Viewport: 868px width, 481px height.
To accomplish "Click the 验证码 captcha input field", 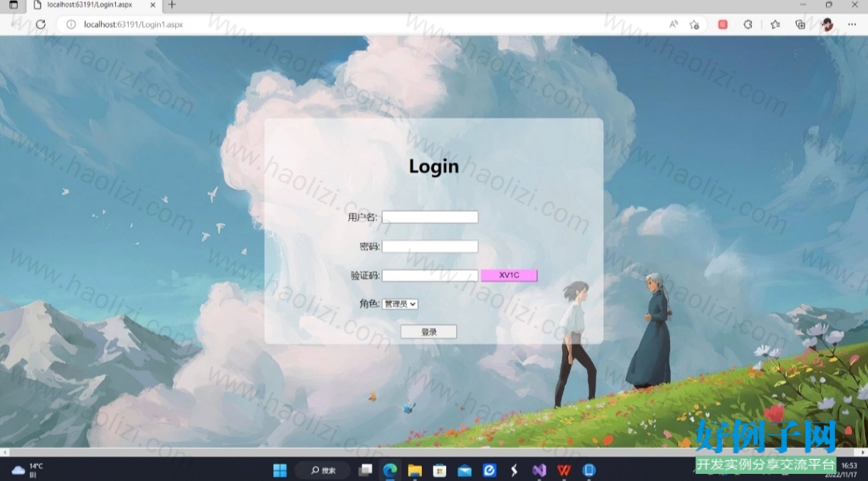I will pos(430,275).
